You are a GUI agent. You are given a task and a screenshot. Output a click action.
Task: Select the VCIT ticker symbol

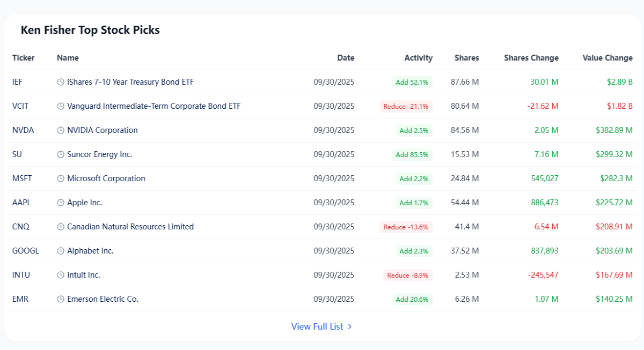(20, 106)
